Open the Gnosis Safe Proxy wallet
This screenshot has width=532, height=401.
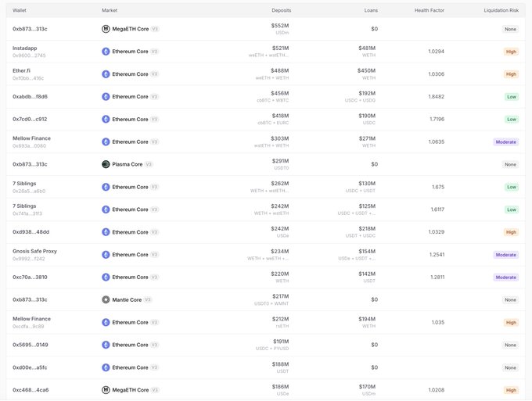(x=34, y=251)
